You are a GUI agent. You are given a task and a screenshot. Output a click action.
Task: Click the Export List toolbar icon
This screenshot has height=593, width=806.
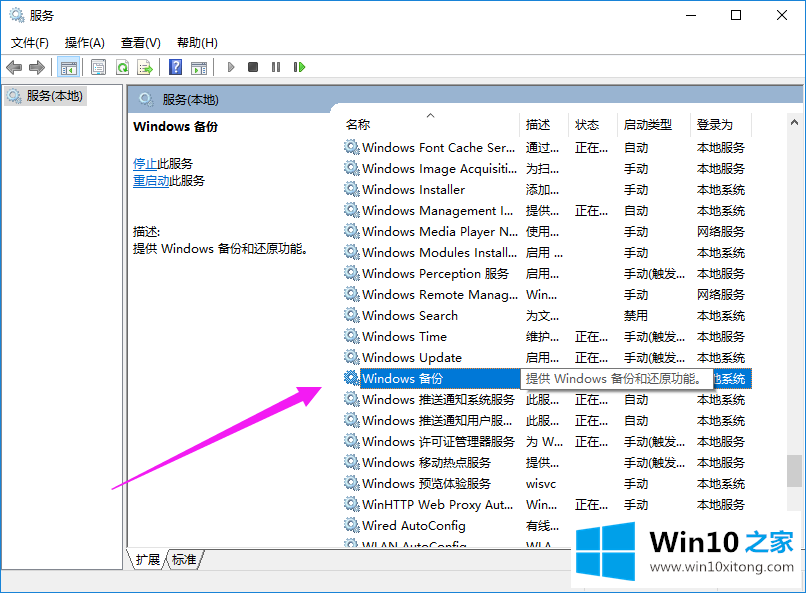(x=145, y=67)
